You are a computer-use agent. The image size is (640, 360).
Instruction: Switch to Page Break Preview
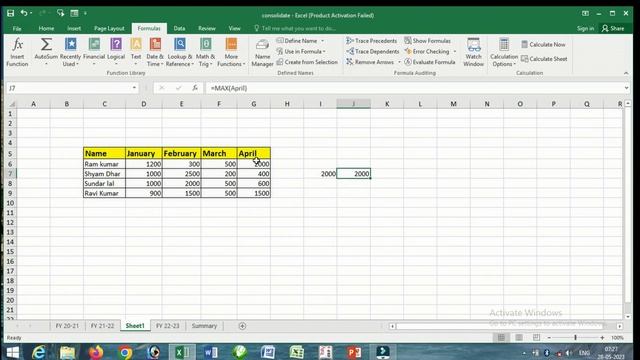click(536, 338)
